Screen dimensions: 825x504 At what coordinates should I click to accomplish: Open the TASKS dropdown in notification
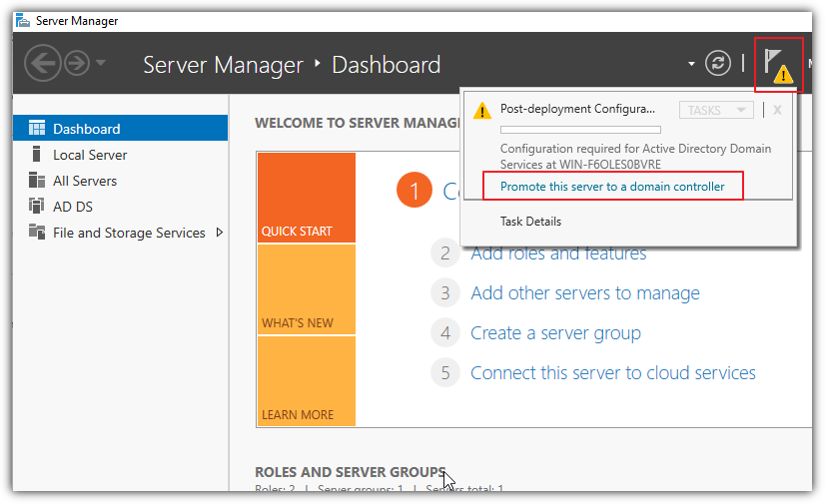point(716,110)
